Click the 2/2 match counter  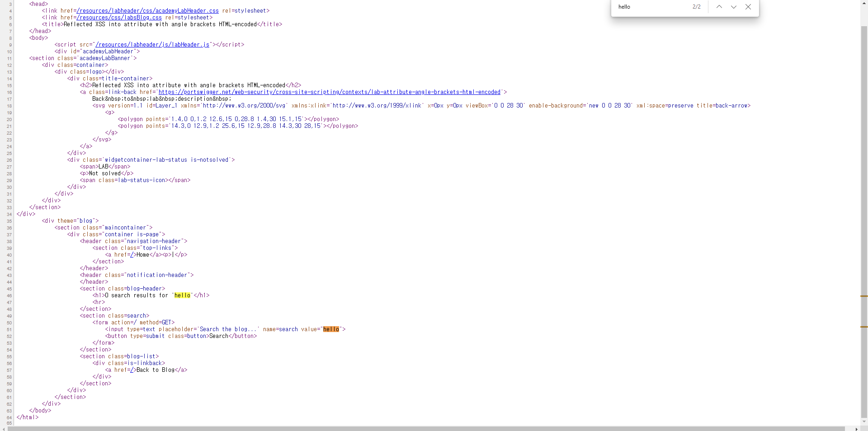click(x=697, y=7)
